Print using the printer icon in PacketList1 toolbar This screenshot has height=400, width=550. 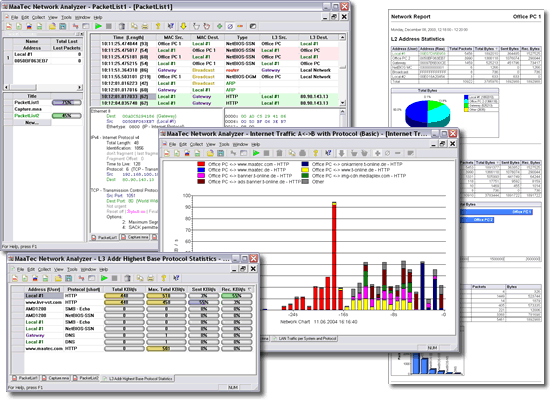coord(145,26)
